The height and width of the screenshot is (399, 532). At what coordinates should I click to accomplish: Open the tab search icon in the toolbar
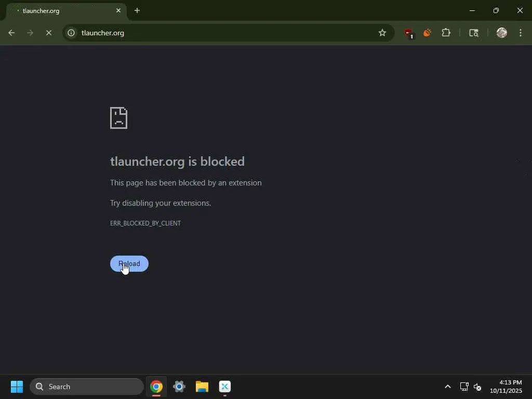click(474, 33)
